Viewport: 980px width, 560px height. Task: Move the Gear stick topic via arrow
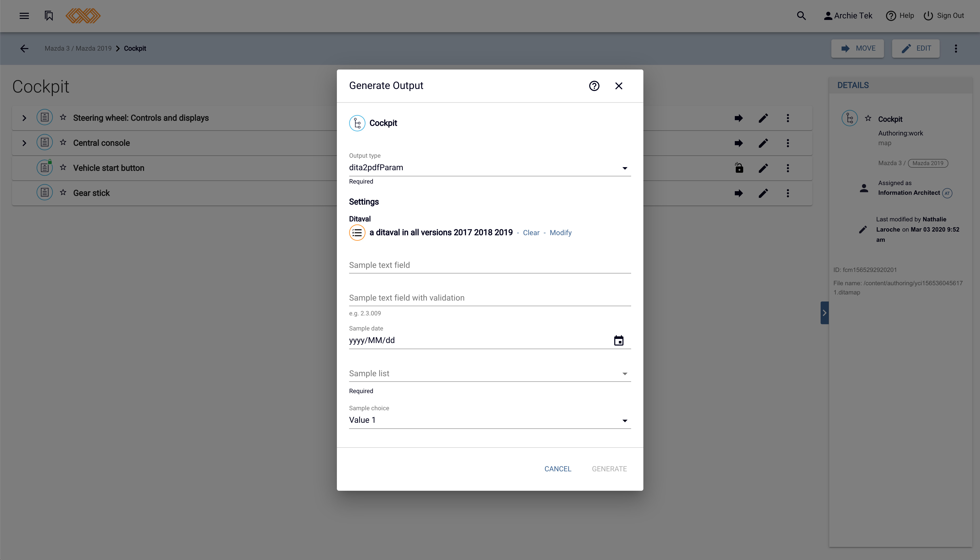click(x=739, y=193)
